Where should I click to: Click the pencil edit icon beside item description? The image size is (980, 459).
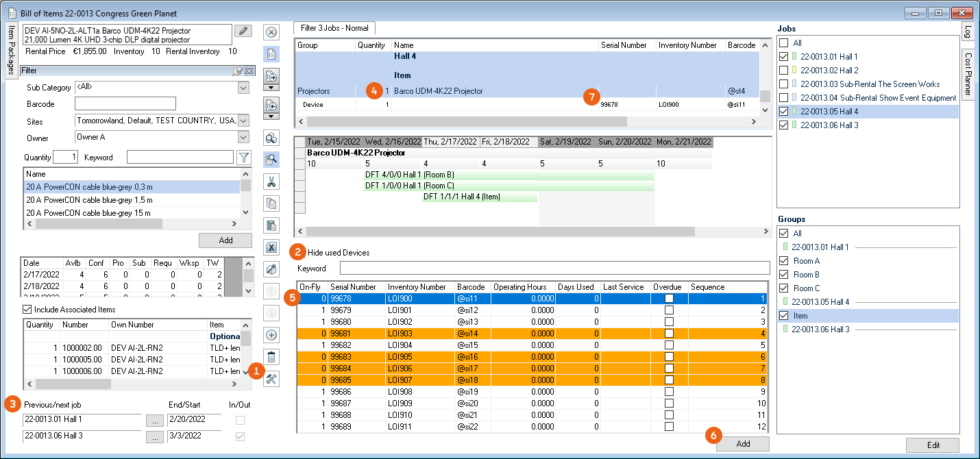243,31
